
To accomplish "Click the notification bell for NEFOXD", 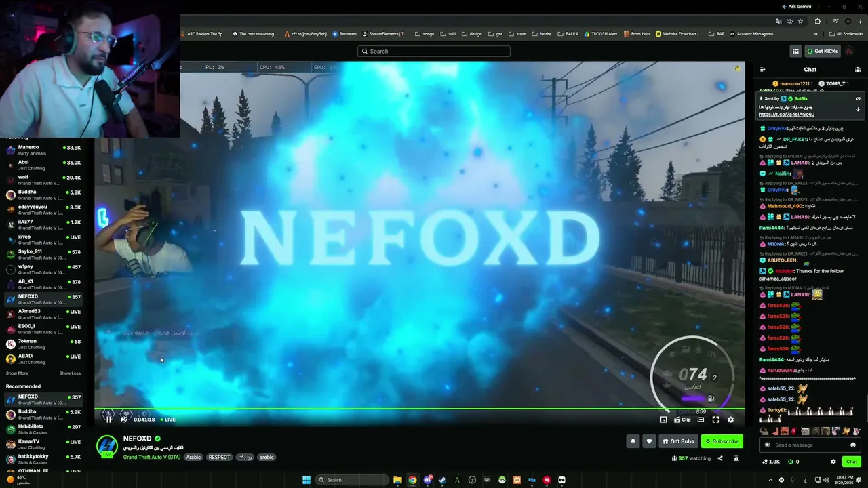I will tap(633, 441).
